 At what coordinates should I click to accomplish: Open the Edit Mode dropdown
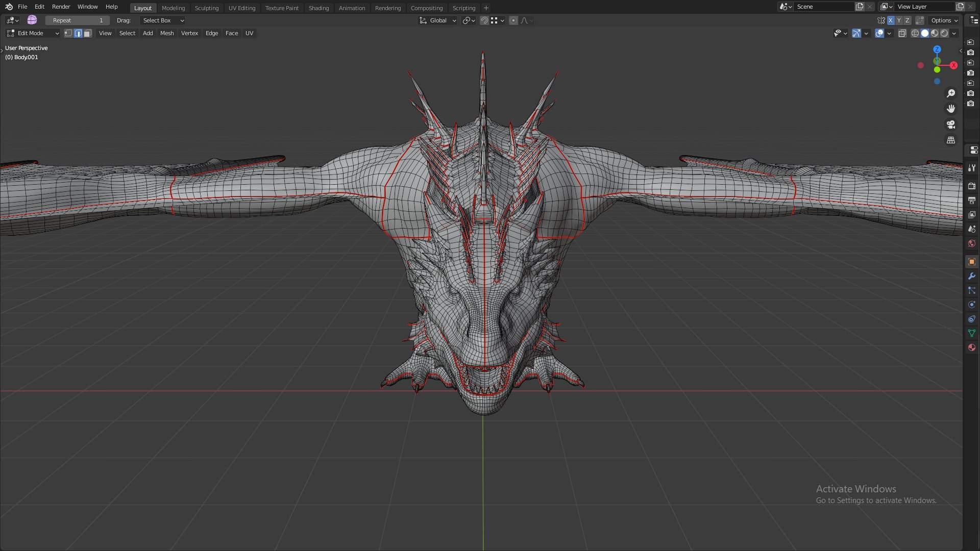(x=33, y=33)
